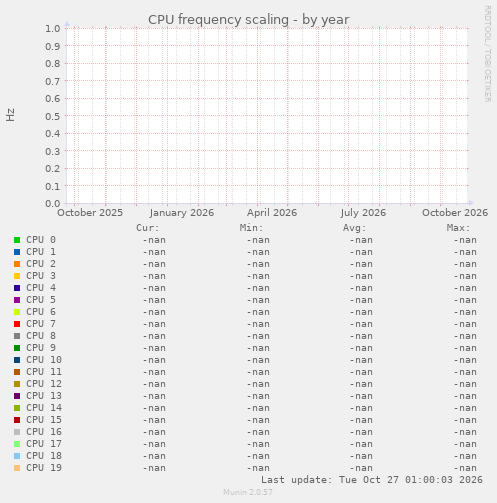Screen dimensions: 497x503
Task: Click the 'July 2026' axis label
Action: click(x=363, y=213)
